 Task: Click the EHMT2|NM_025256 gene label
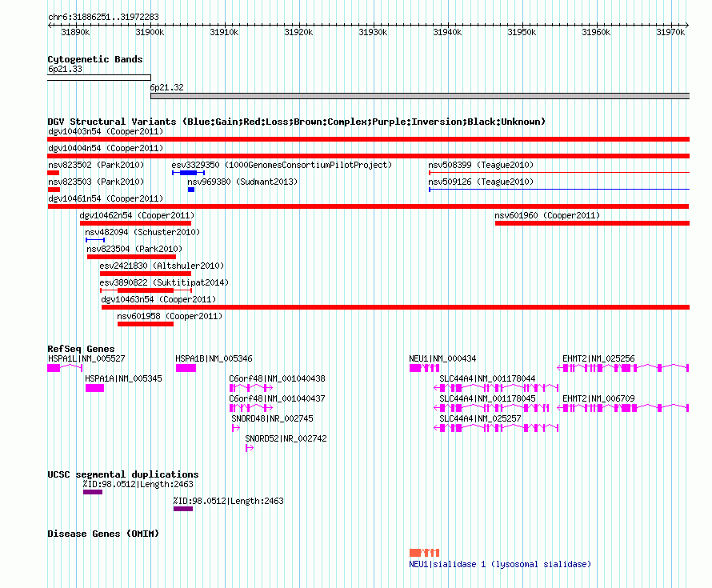[598, 358]
